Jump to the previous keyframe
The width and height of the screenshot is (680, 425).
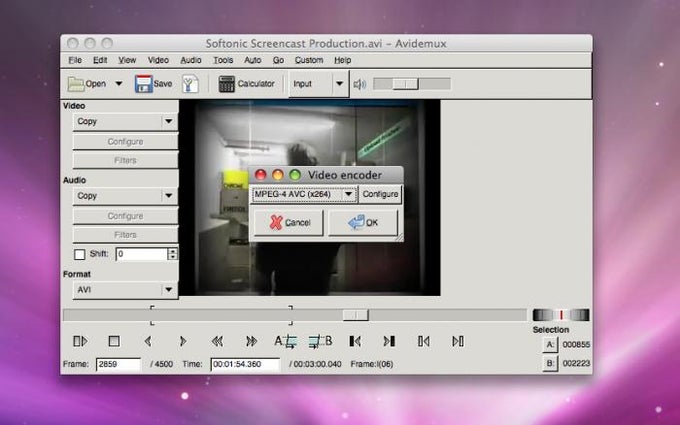point(217,341)
